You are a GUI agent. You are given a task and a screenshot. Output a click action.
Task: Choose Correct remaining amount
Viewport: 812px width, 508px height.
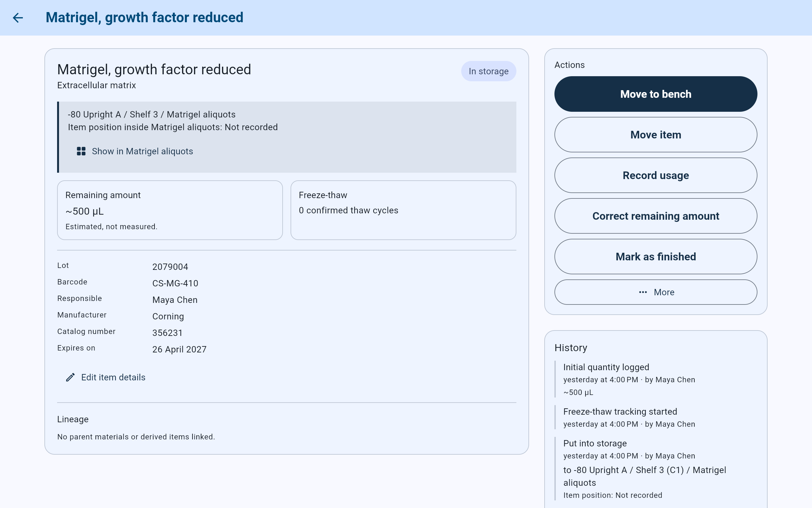[656, 216]
